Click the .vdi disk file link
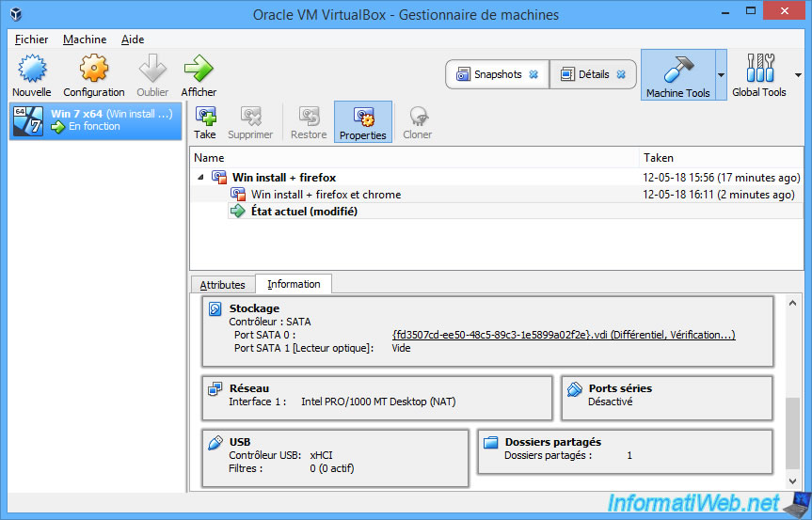The image size is (812, 520). (x=490, y=335)
